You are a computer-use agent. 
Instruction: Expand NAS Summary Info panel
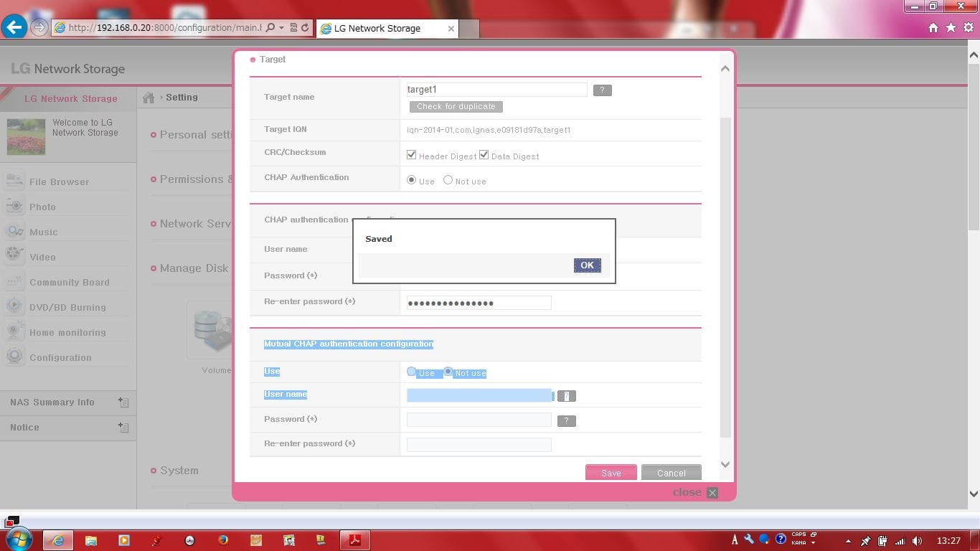123,402
